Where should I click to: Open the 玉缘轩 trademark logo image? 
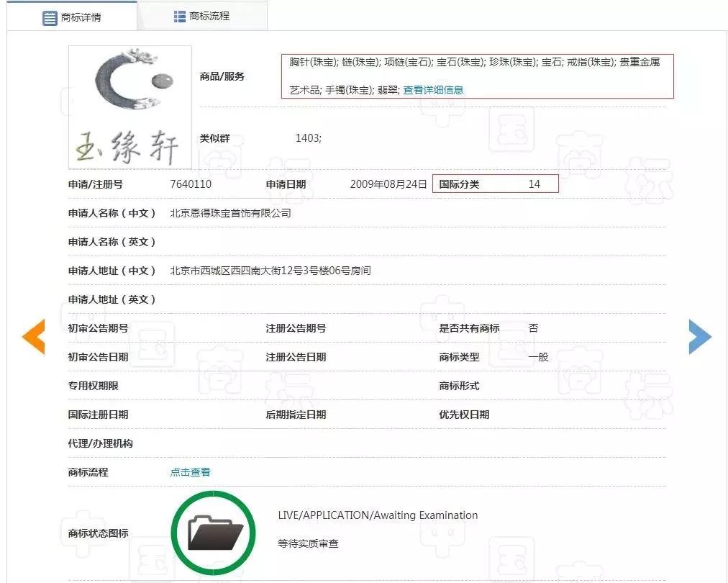pyautogui.click(x=129, y=106)
